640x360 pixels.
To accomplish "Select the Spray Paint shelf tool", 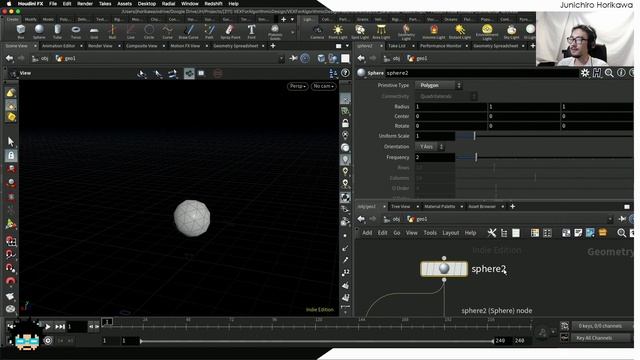I will click(230, 31).
